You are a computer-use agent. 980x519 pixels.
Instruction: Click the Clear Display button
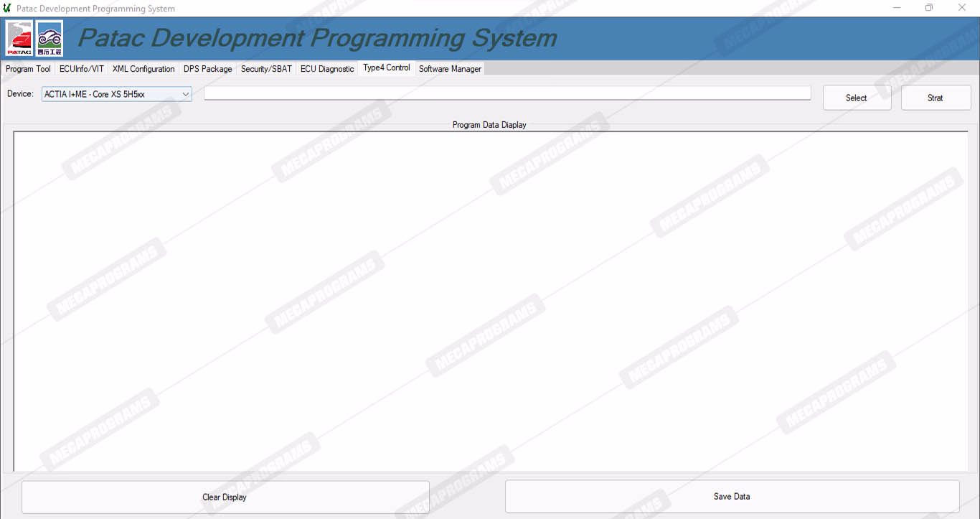[x=225, y=497]
